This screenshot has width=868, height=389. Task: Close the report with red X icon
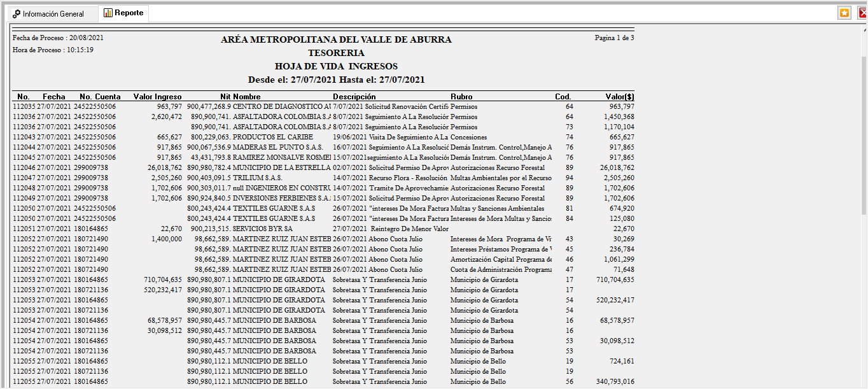point(862,13)
